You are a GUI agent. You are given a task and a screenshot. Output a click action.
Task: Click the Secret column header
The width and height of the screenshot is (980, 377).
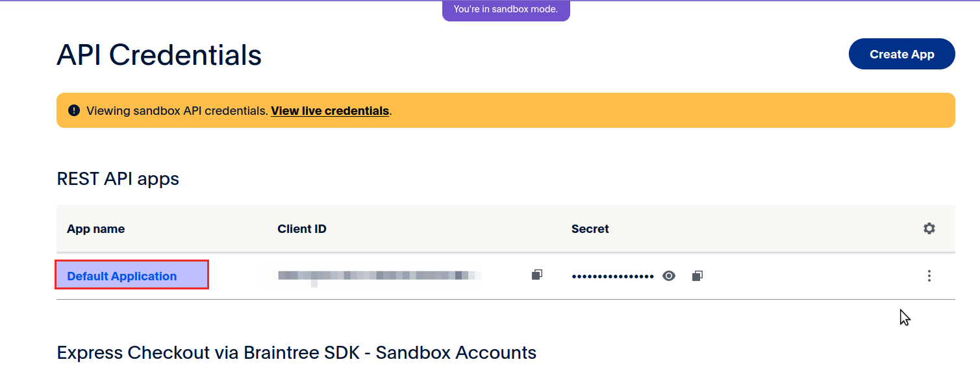tap(590, 229)
